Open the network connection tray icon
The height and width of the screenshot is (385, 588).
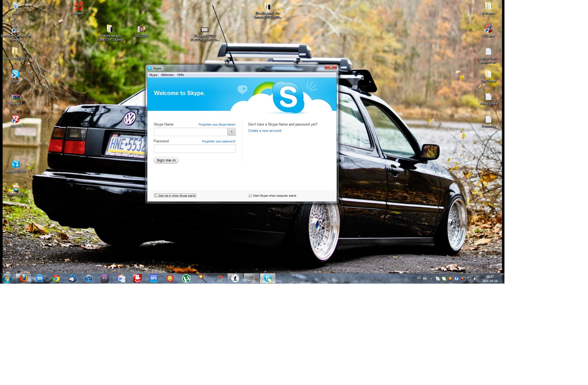pyautogui.click(x=469, y=279)
